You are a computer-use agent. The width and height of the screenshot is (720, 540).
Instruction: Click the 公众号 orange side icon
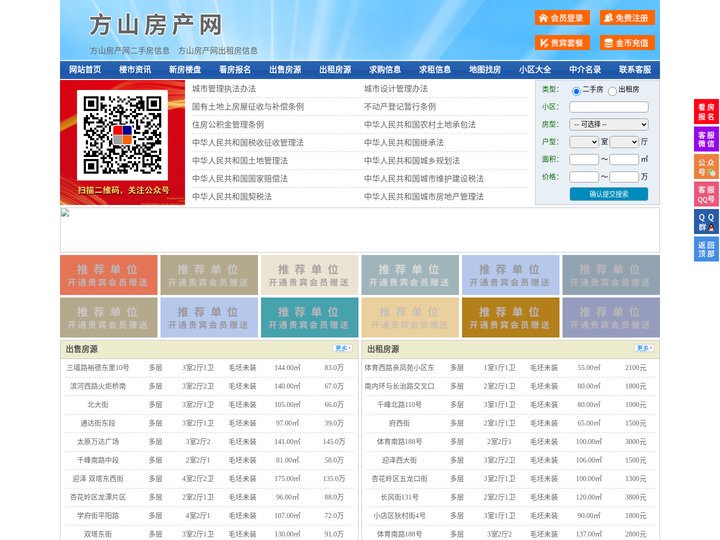click(706, 167)
